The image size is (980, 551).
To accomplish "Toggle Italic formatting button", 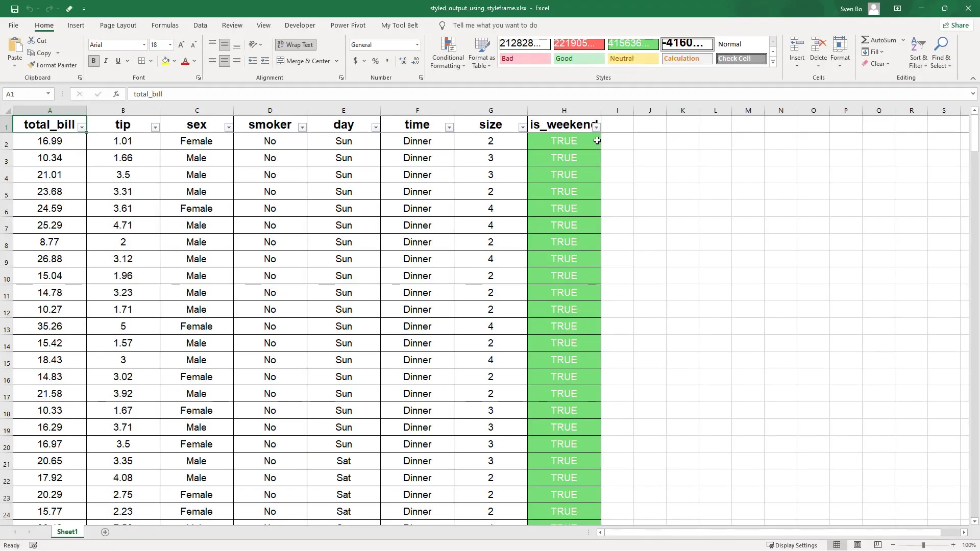I will click(106, 61).
